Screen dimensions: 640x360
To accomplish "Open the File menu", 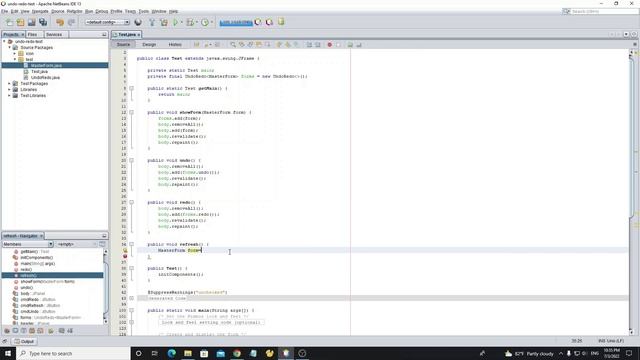I will (4, 11).
